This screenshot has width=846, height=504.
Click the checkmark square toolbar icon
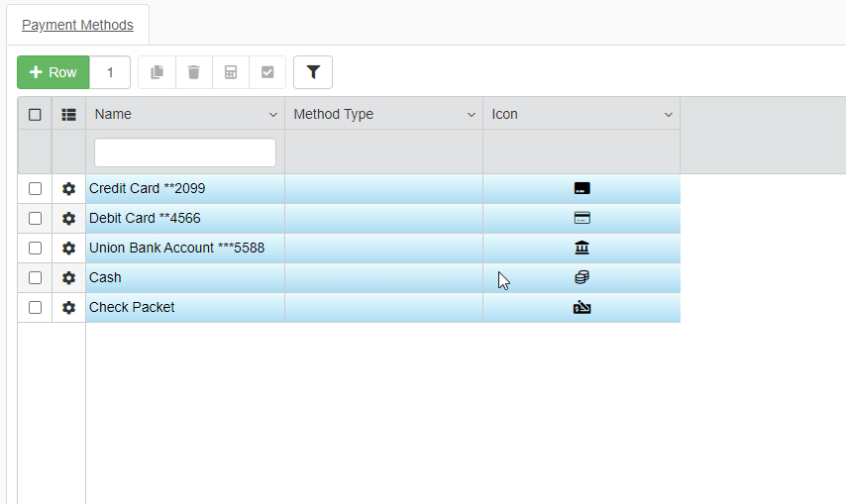click(x=267, y=72)
